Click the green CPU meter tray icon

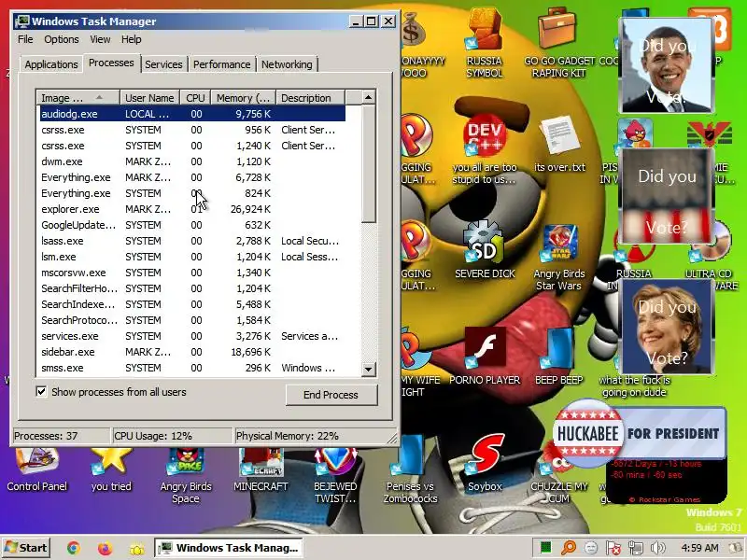(x=545, y=548)
